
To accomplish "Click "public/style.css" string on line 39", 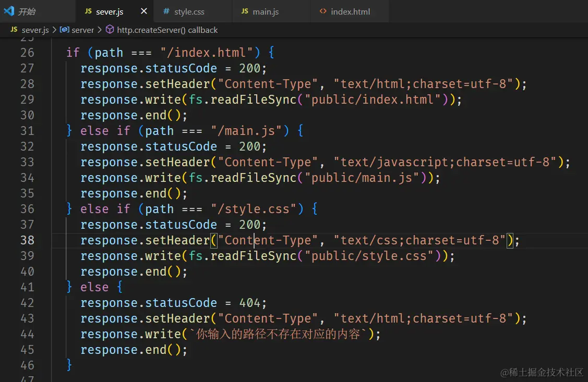I will point(369,256).
